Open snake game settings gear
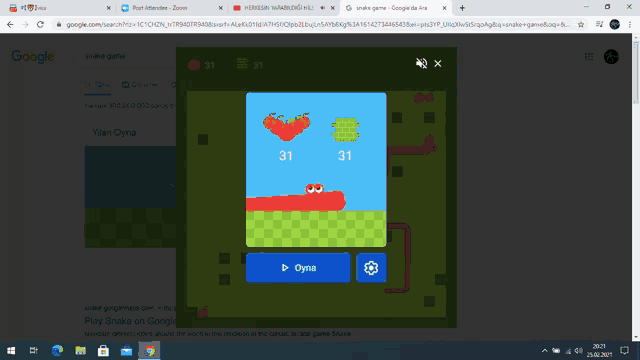 click(371, 268)
